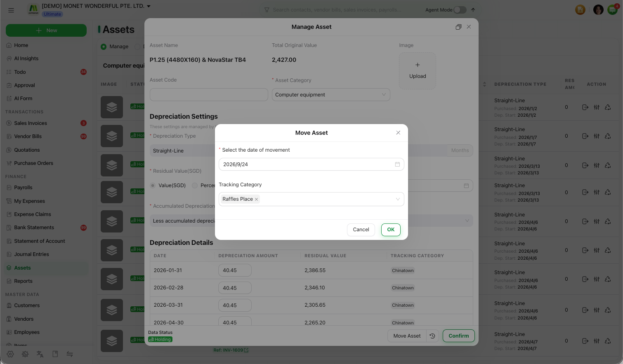Open settings gear in bottom sidebar
The width and height of the screenshot is (623, 364).
10,354
